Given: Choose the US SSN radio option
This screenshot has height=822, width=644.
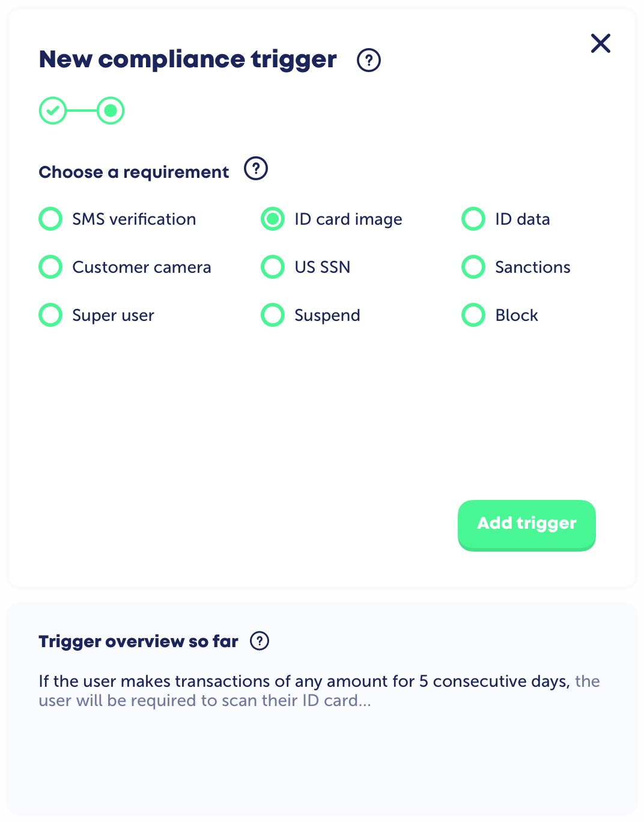Looking at the screenshot, I should click(273, 267).
